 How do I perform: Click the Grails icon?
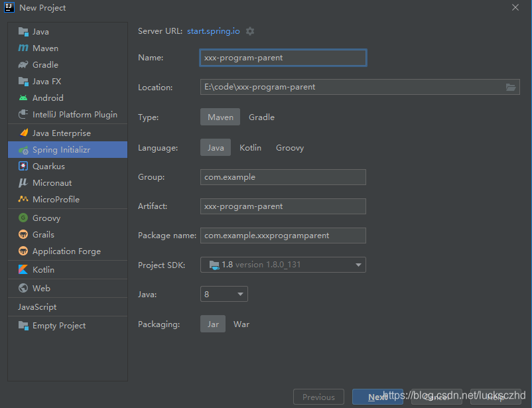tap(23, 234)
